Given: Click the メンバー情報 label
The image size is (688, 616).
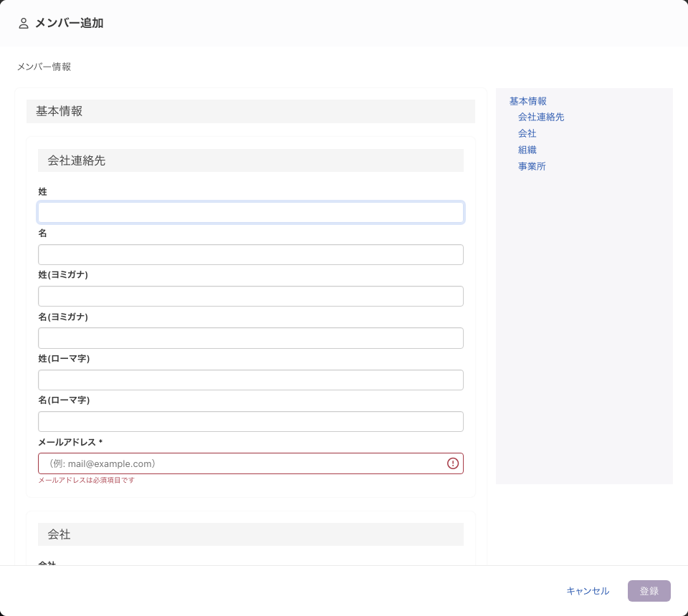Looking at the screenshot, I should coord(44,67).
